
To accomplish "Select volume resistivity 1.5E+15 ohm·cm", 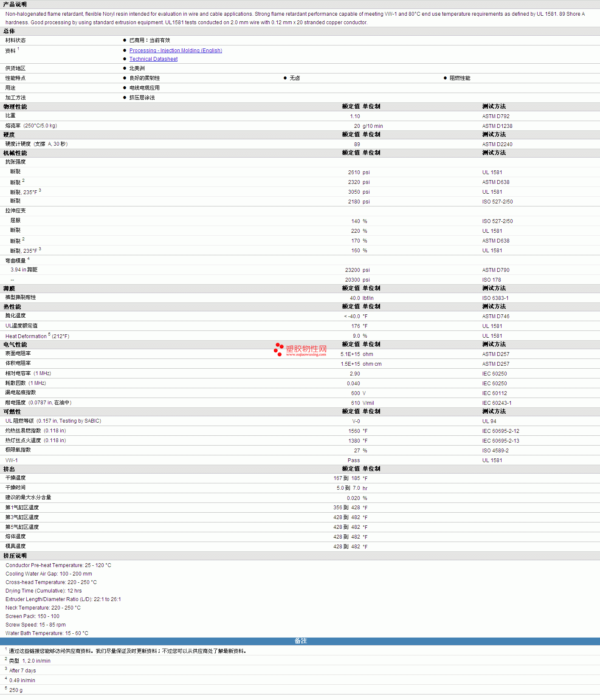I will (x=361, y=364).
